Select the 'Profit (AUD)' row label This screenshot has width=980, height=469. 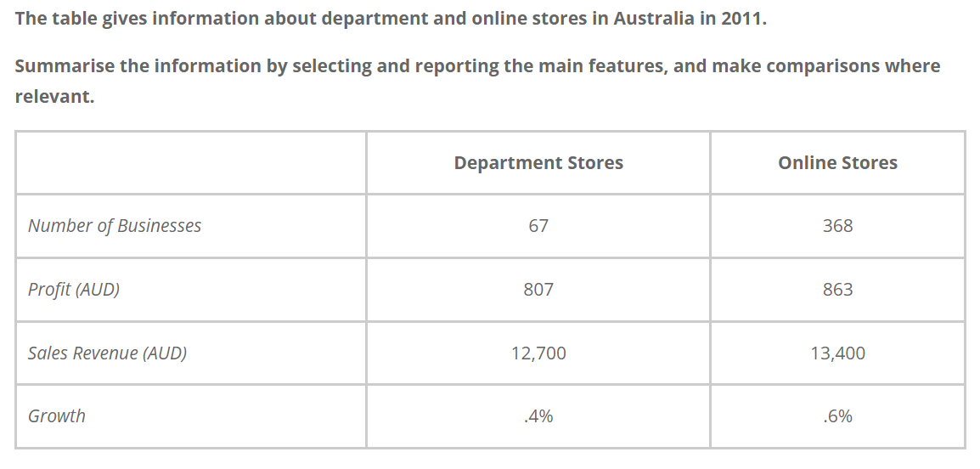pos(74,290)
